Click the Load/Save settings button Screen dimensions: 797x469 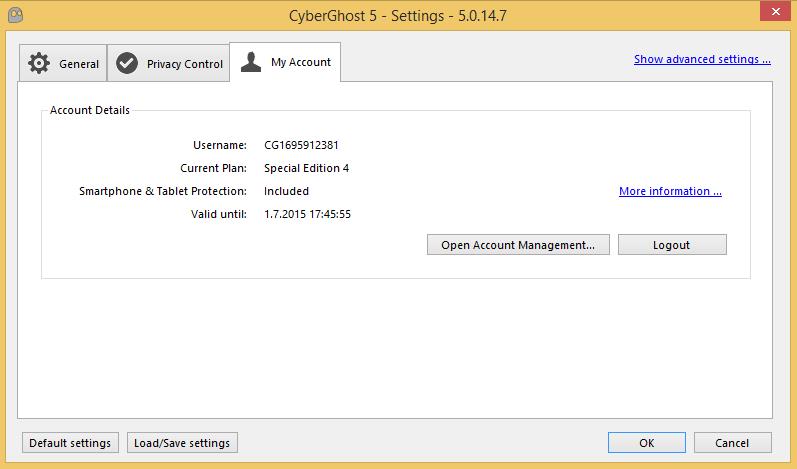182,443
